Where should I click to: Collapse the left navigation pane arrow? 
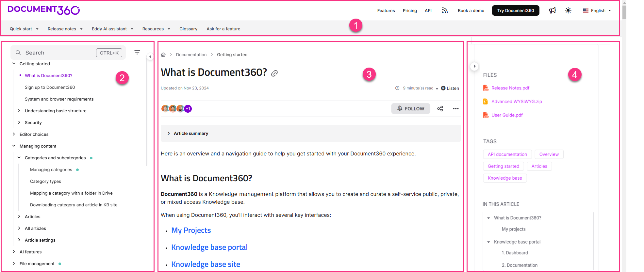(150, 56)
